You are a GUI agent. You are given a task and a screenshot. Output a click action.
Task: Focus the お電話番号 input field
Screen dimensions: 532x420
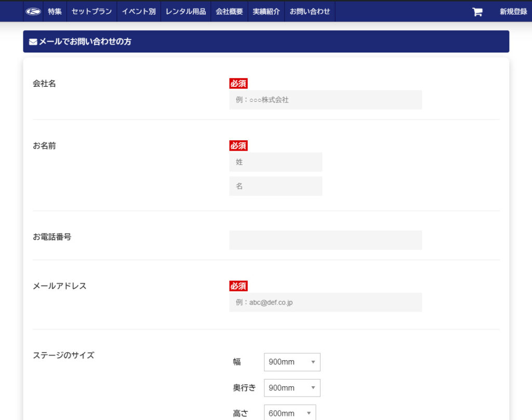point(325,240)
